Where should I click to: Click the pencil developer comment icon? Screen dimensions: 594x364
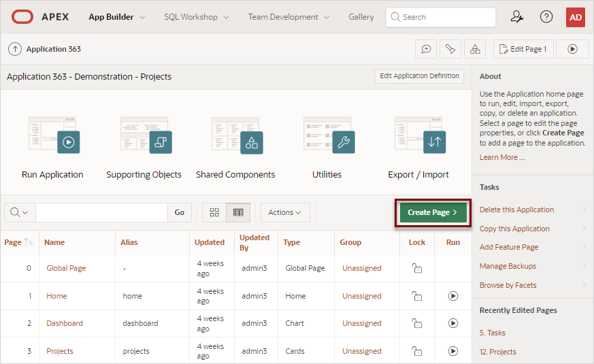[x=450, y=49]
